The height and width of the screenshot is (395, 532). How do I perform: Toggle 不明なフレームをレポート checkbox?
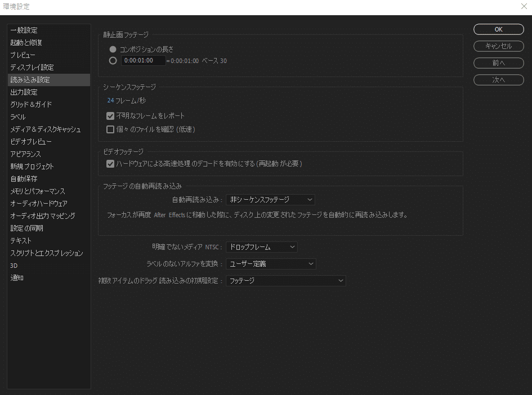coord(110,116)
